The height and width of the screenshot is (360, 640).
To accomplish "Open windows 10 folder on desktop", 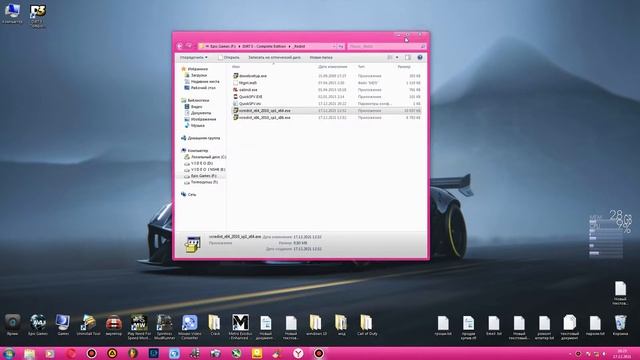I will coord(316,325).
